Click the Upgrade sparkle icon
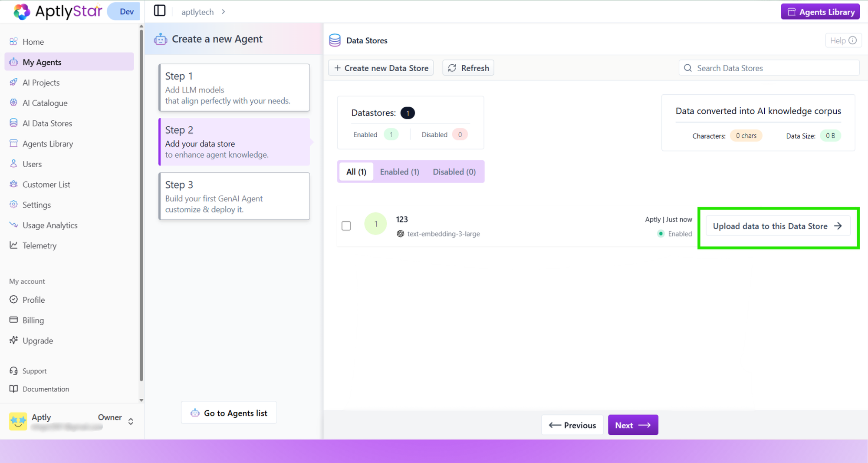Screen dimensions: 868x463 pyautogui.click(x=13, y=340)
